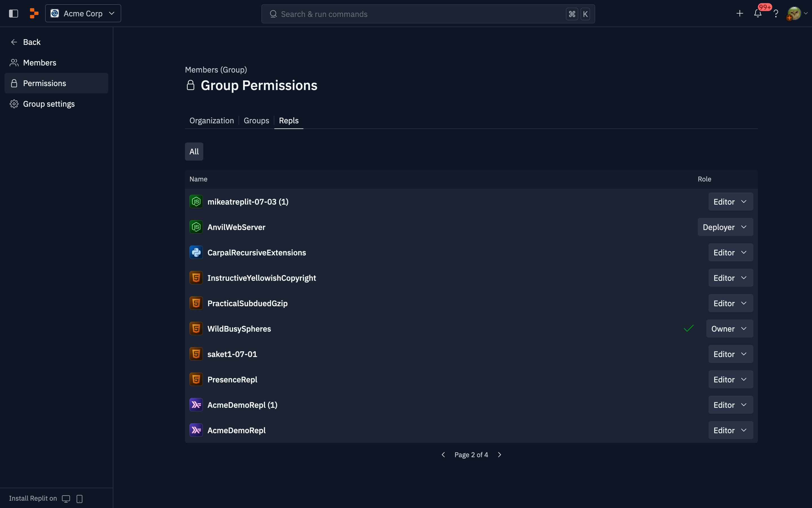Click the Node.js icon of AnvilWebServer
Viewport: 812px width, 508px height.
tap(196, 227)
